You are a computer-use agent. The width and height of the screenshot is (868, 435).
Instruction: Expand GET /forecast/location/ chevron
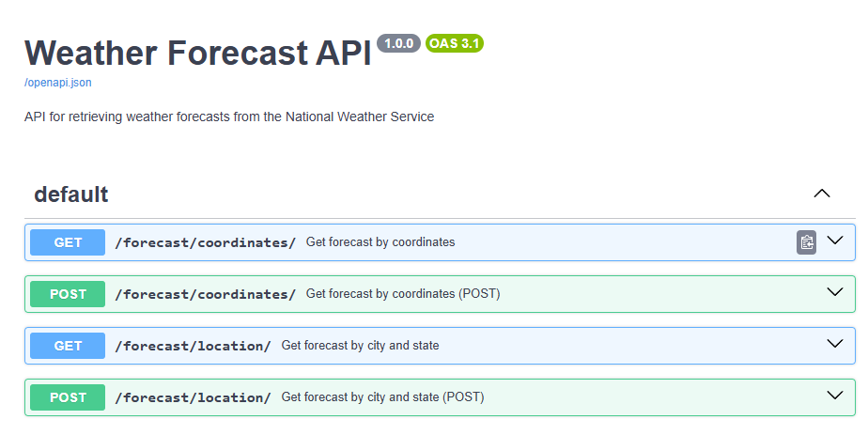click(835, 344)
